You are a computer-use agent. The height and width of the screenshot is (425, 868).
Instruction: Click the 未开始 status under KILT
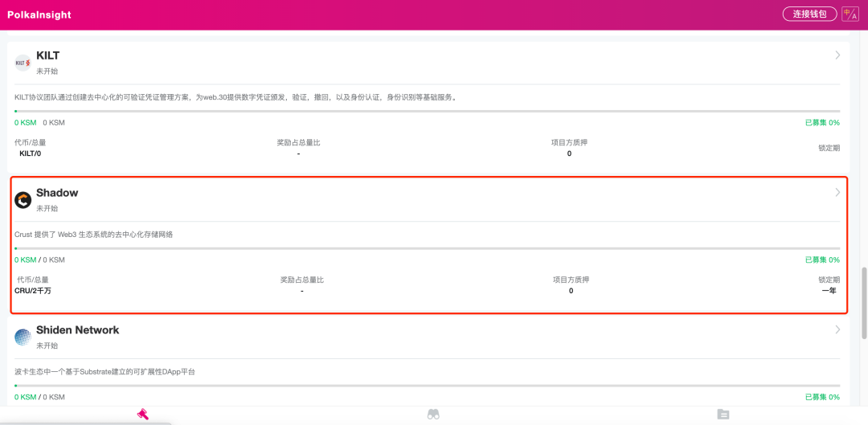click(47, 71)
